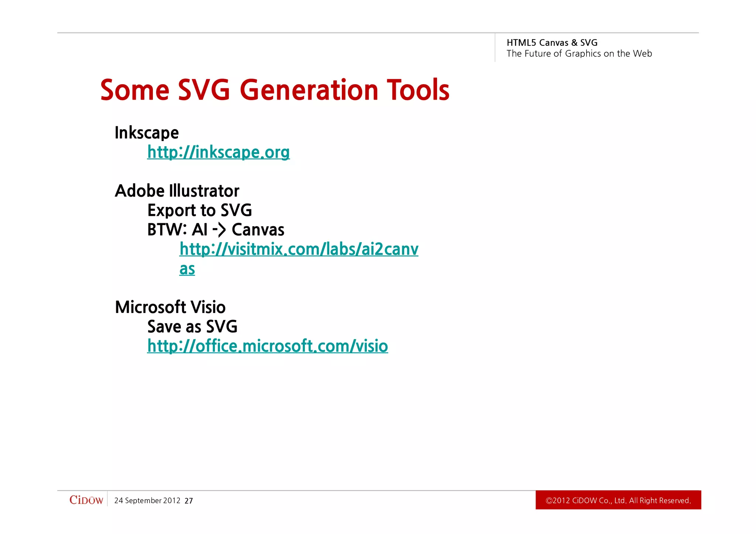Click the slide number 27

point(189,501)
